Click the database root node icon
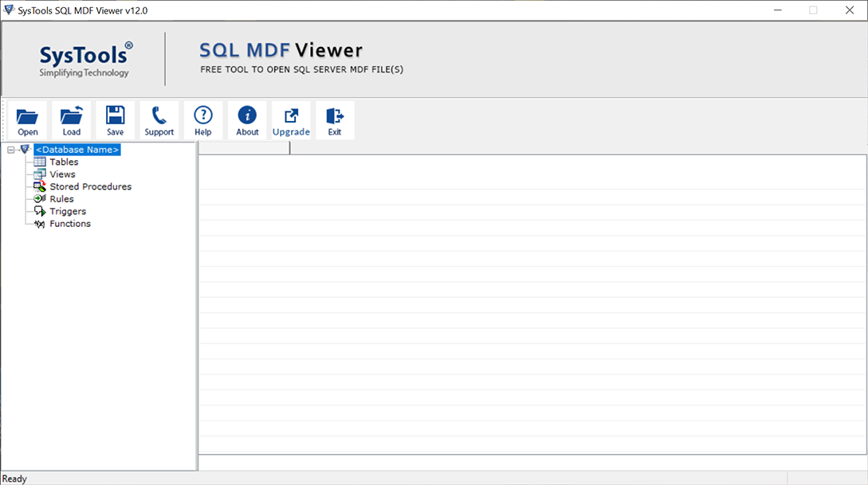868x485 pixels. 25,149
